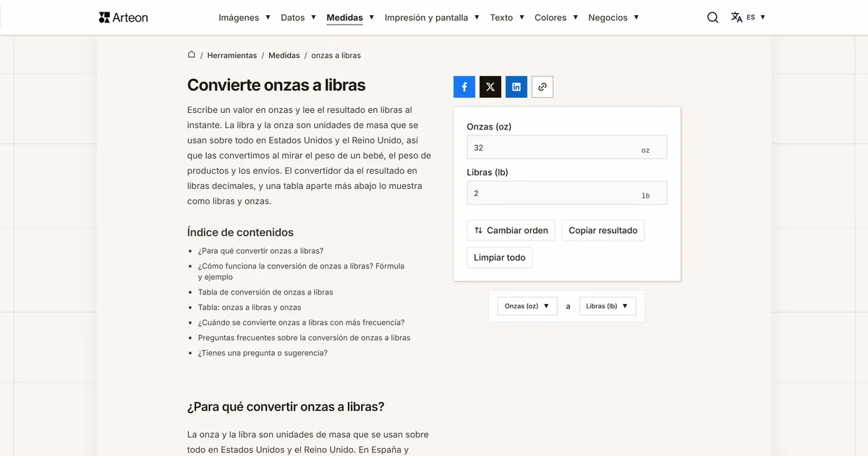Viewport: 868px width, 456px height.
Task: Jump to Tabla: onzas a libras y onzas
Action: pyautogui.click(x=250, y=308)
